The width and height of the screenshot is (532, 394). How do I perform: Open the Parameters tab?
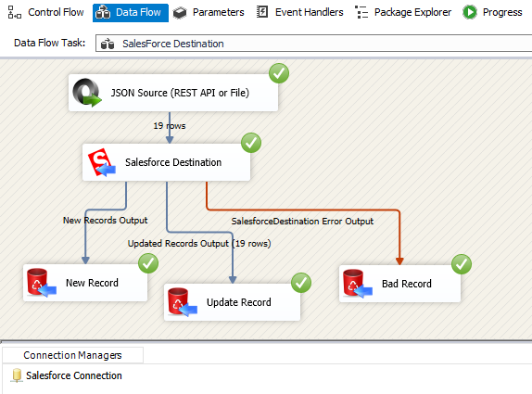coord(209,13)
